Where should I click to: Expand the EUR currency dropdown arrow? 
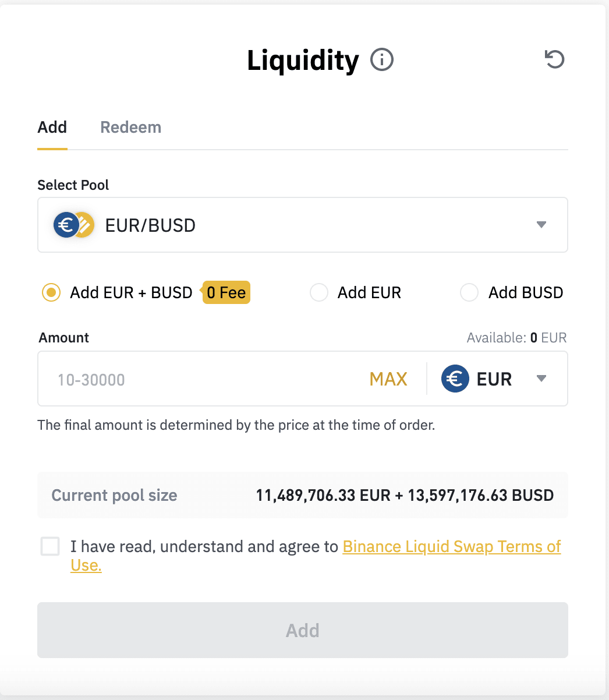point(541,379)
